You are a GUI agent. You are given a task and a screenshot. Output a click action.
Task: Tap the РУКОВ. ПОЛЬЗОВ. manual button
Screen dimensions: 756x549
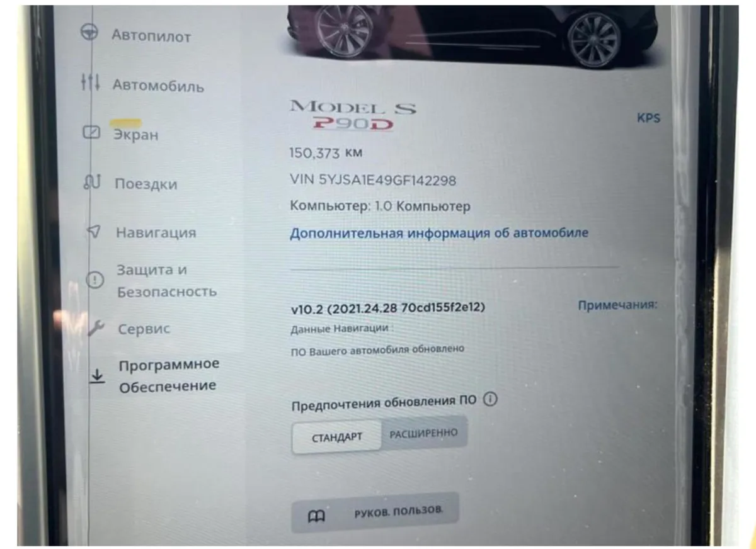[x=375, y=513]
